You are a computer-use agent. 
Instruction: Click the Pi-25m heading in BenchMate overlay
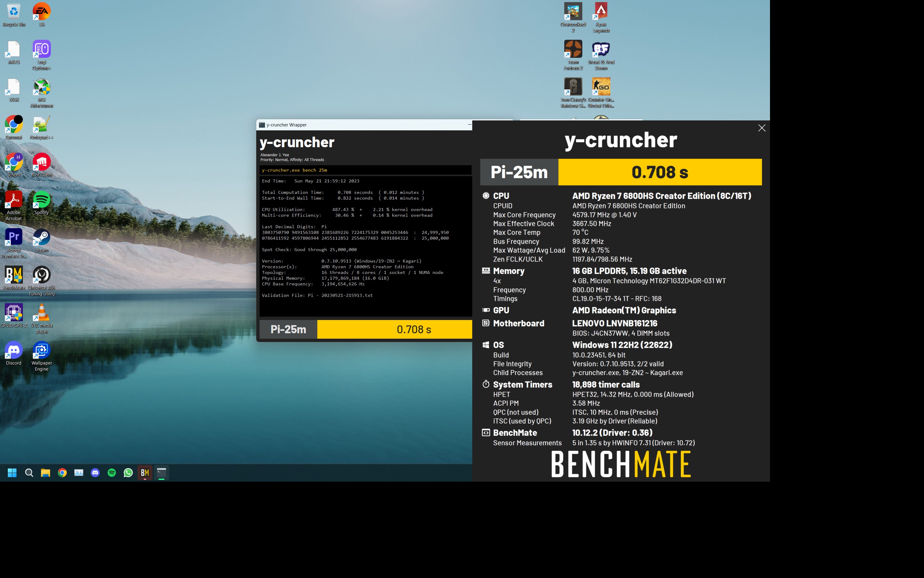[519, 172]
